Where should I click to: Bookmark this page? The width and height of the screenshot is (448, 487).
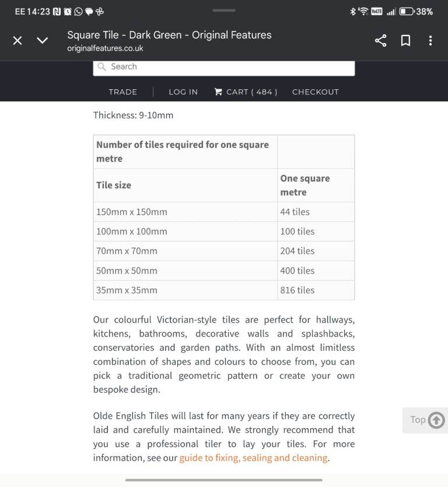pos(405,40)
